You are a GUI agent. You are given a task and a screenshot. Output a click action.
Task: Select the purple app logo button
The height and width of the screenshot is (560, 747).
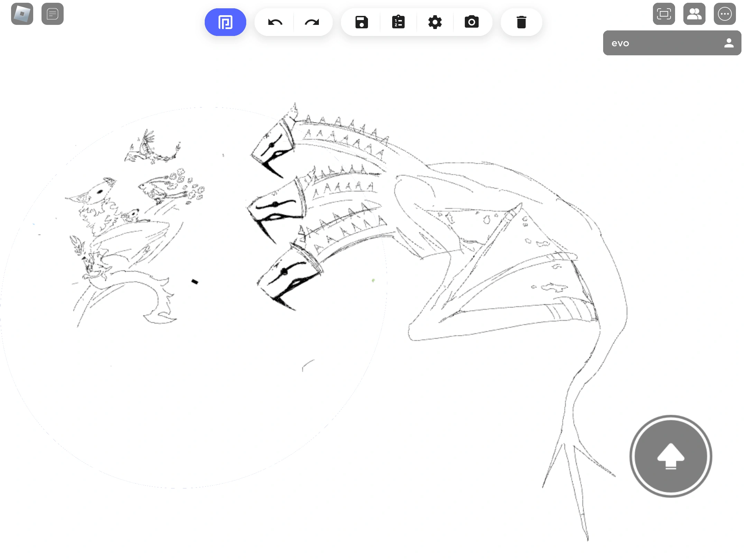click(225, 22)
